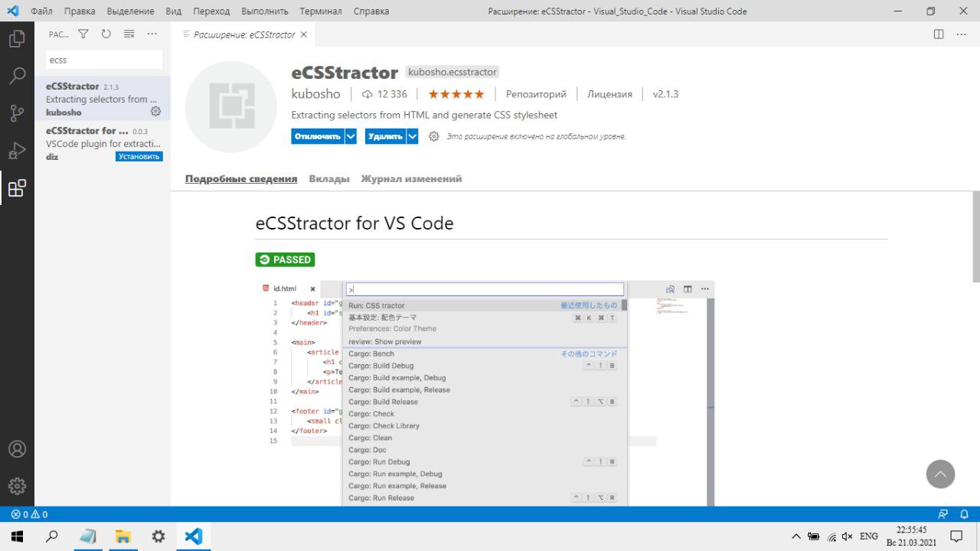Click the VS Code logo in title bar
The height and width of the screenshot is (551, 980).
tap(12, 11)
